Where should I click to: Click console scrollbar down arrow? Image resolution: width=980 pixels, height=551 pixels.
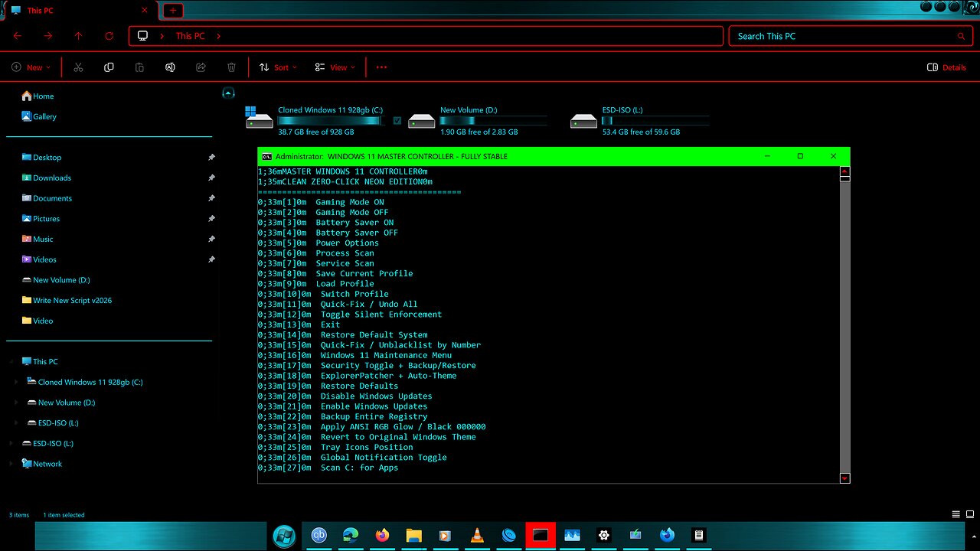pos(844,478)
